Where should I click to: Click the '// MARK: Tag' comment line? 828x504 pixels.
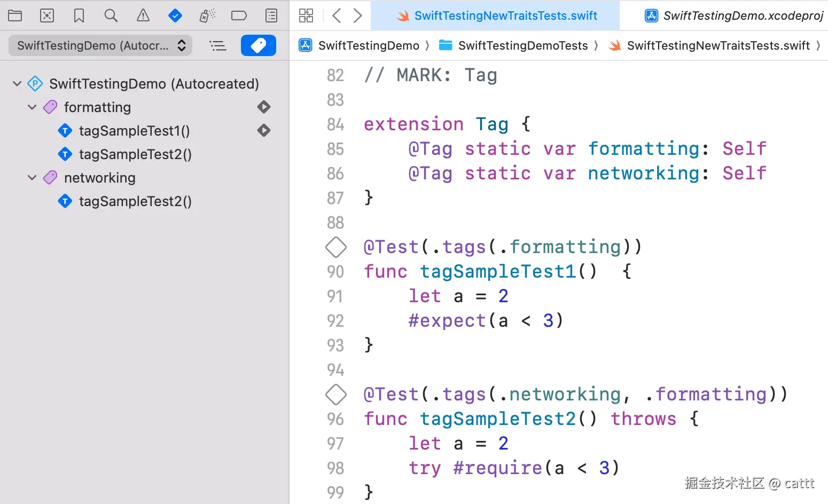tap(431, 75)
